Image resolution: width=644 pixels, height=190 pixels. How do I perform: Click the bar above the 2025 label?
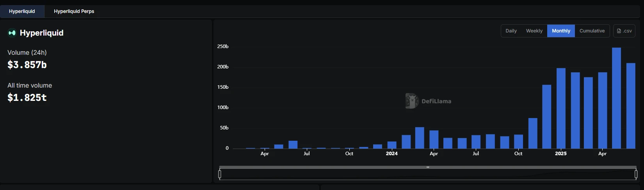pos(561,108)
